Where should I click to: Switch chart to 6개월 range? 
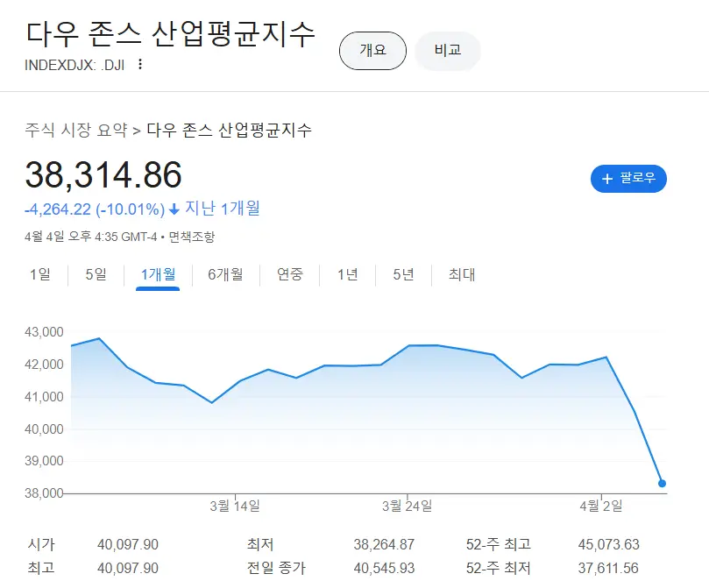[x=225, y=274]
